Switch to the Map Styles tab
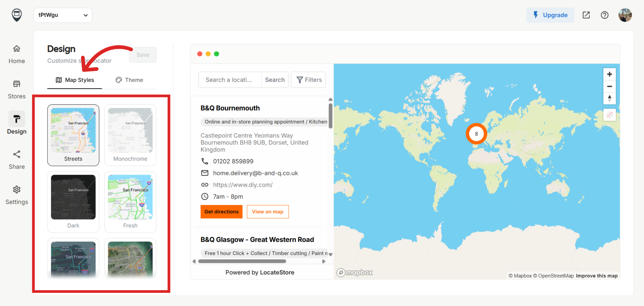 tap(75, 80)
